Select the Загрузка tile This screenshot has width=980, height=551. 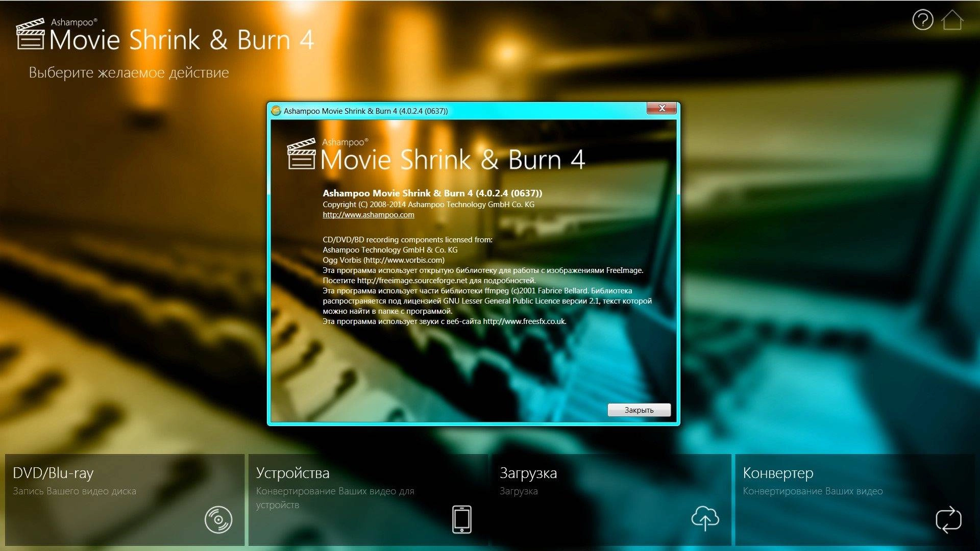click(x=611, y=500)
